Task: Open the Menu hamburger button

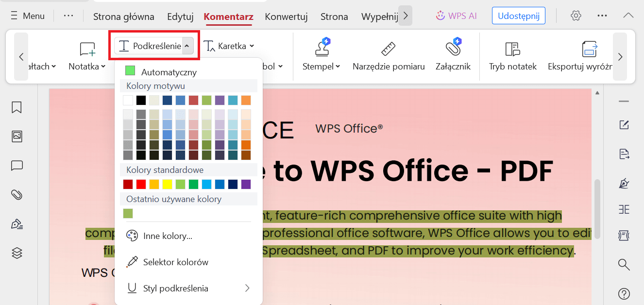Action: point(28,16)
